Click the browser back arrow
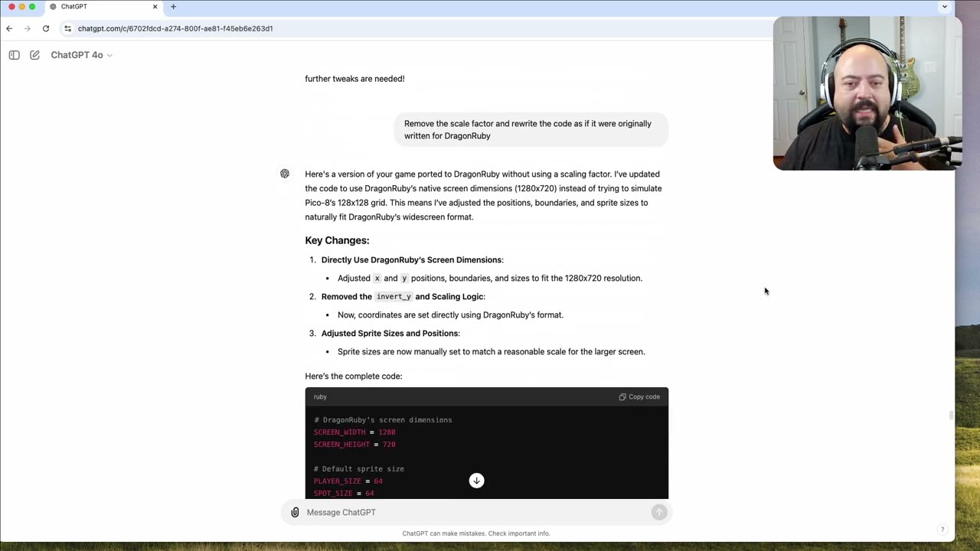Viewport: 980px width, 551px height. coord(9,28)
